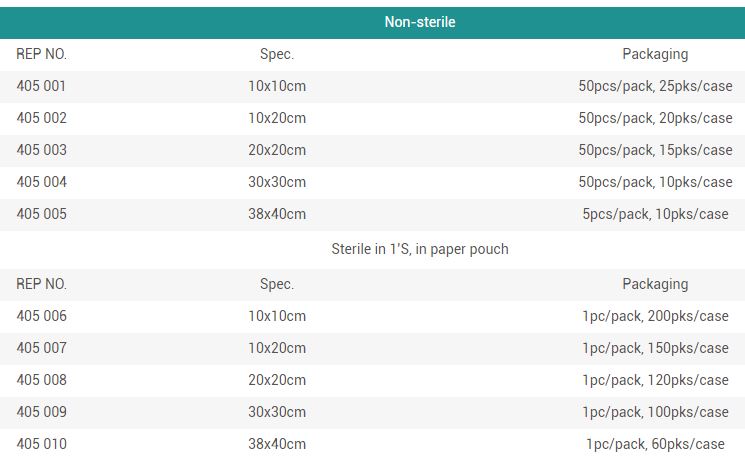Select the 405 003 row number
This screenshot has width=745, height=474.
(x=41, y=150)
